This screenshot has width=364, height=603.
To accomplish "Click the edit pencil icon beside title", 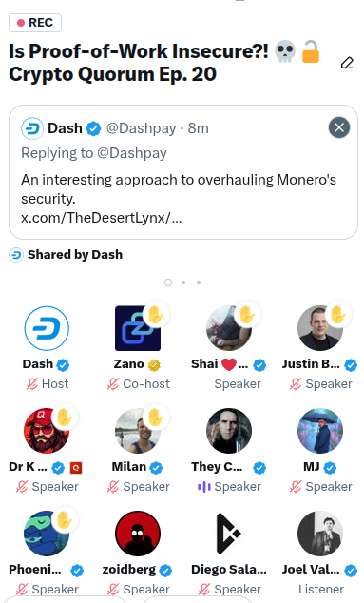I will coord(347,63).
